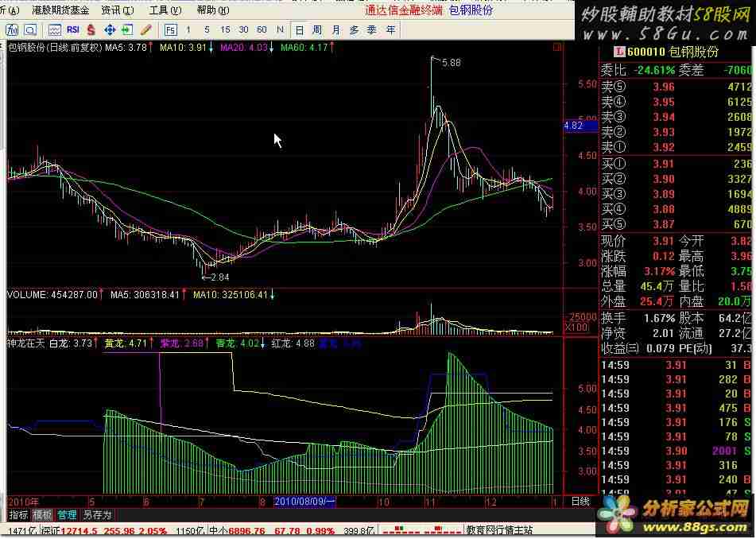Click the green arrow import icon
The height and width of the screenshot is (539, 756).
pyautogui.click(x=127, y=30)
